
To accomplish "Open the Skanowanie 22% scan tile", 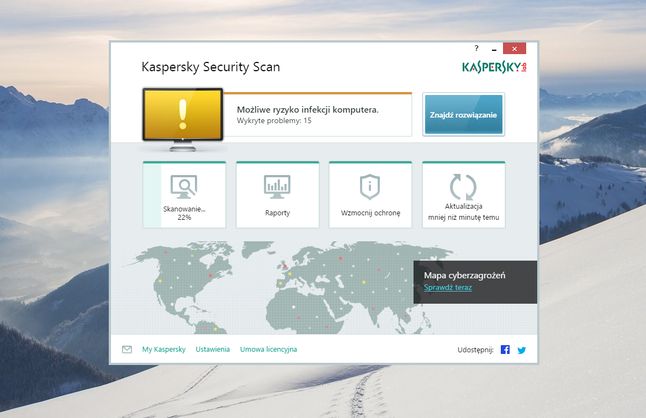I will tap(184, 195).
